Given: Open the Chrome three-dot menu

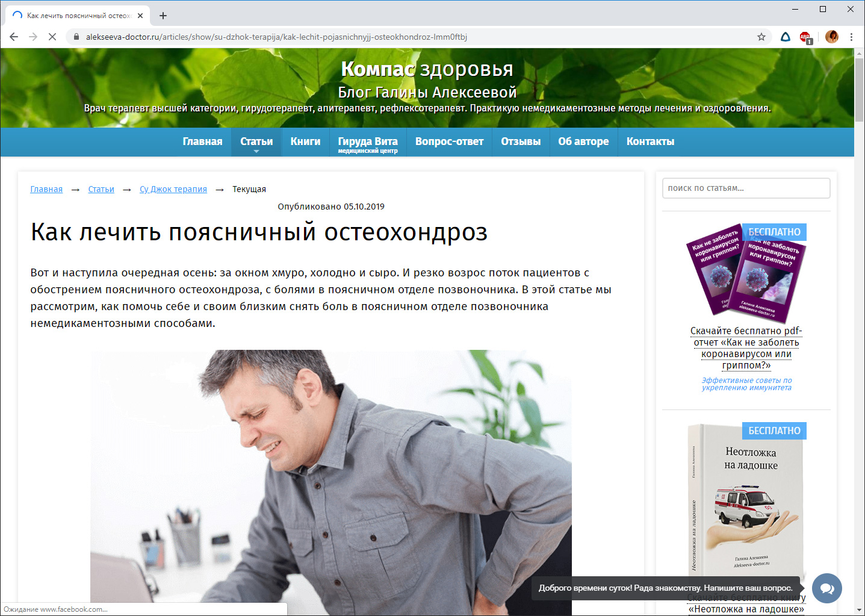Looking at the screenshot, I should [x=851, y=37].
